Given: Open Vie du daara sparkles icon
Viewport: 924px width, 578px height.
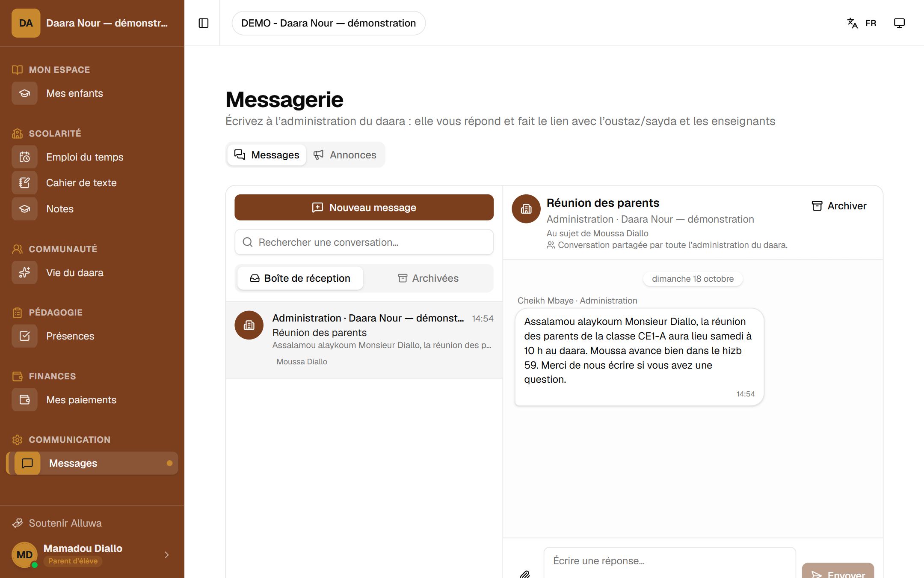Looking at the screenshot, I should click(24, 273).
